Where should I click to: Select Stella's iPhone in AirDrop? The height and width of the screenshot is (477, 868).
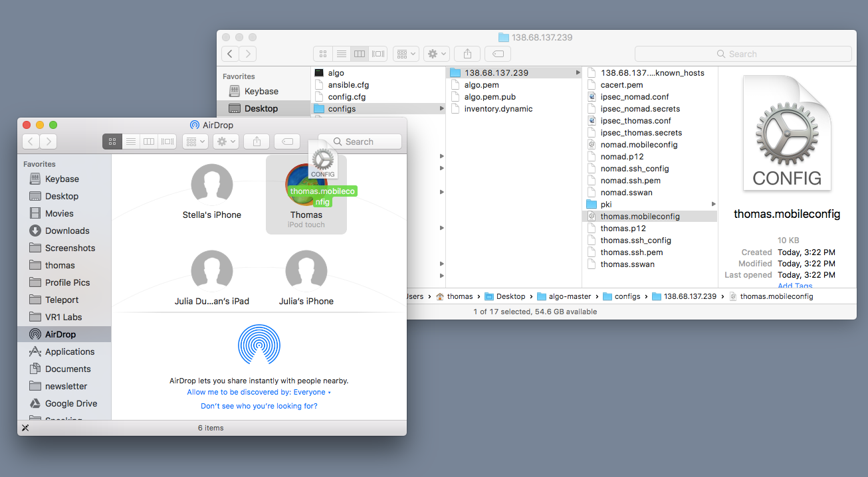pyautogui.click(x=211, y=193)
